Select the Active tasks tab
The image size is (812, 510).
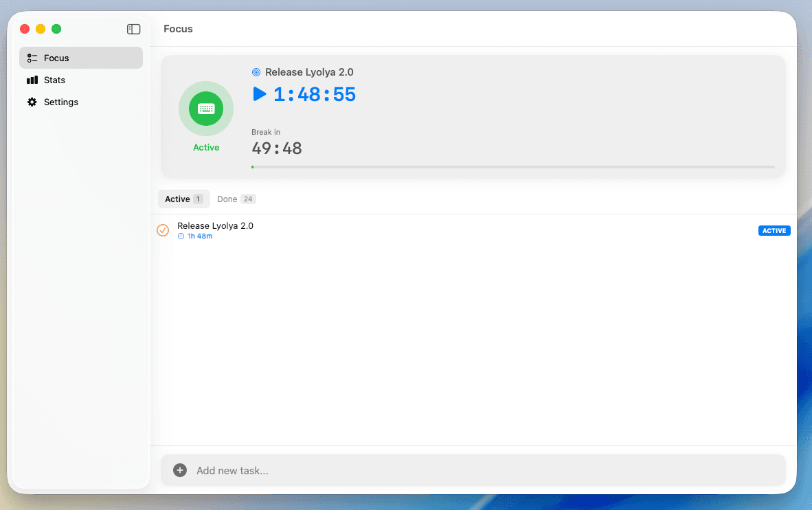click(x=183, y=199)
